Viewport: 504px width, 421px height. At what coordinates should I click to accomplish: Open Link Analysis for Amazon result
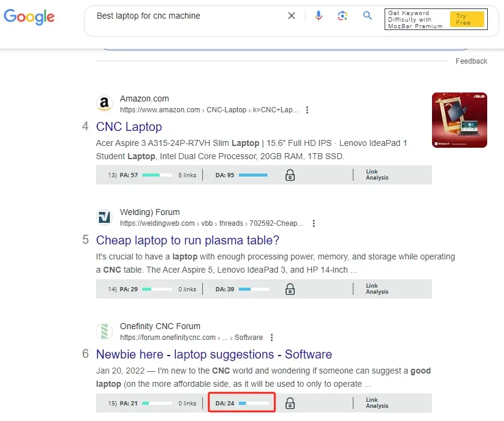(377, 175)
